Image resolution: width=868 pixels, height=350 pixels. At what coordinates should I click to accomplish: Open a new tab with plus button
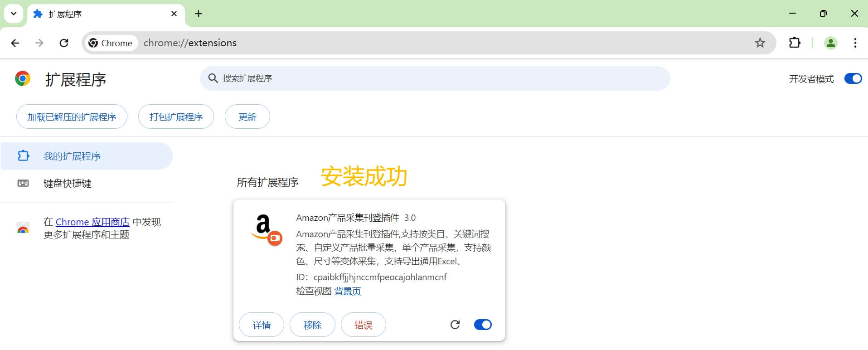click(199, 14)
